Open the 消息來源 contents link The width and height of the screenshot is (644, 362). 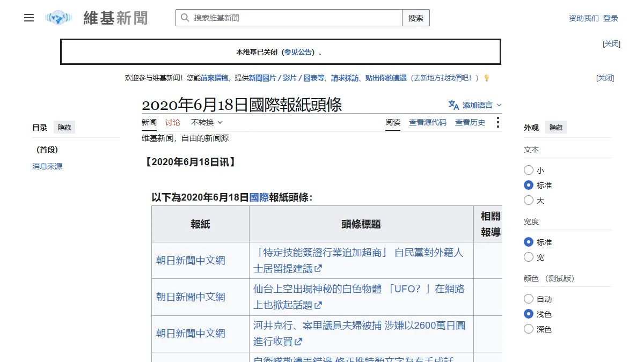tap(47, 166)
